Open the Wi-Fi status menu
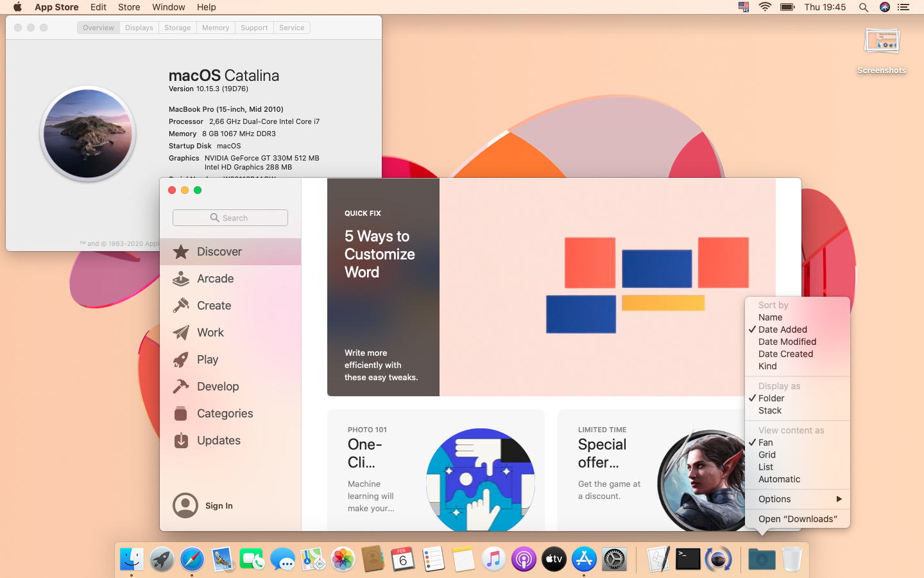924x578 pixels. click(765, 7)
